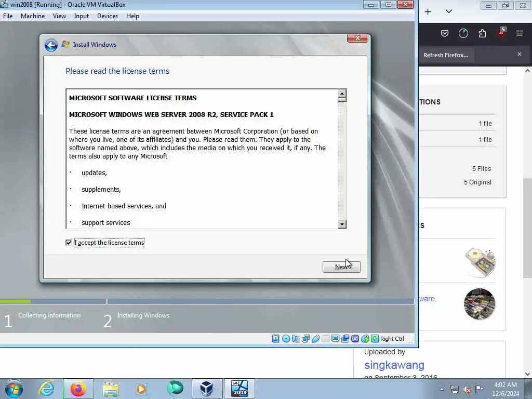Click the Right Ctrl host key label
532x399 pixels.
pyautogui.click(x=392, y=339)
